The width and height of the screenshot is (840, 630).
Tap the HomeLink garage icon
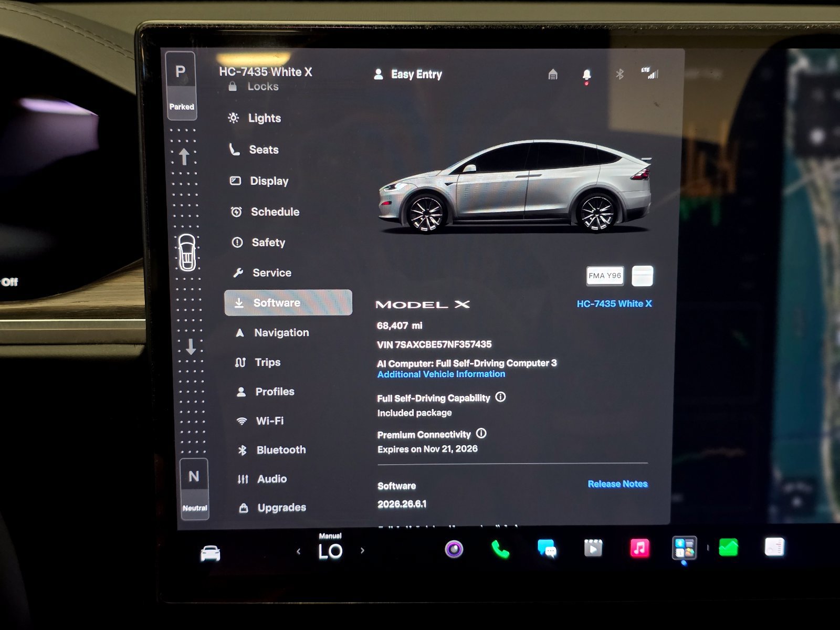[553, 75]
